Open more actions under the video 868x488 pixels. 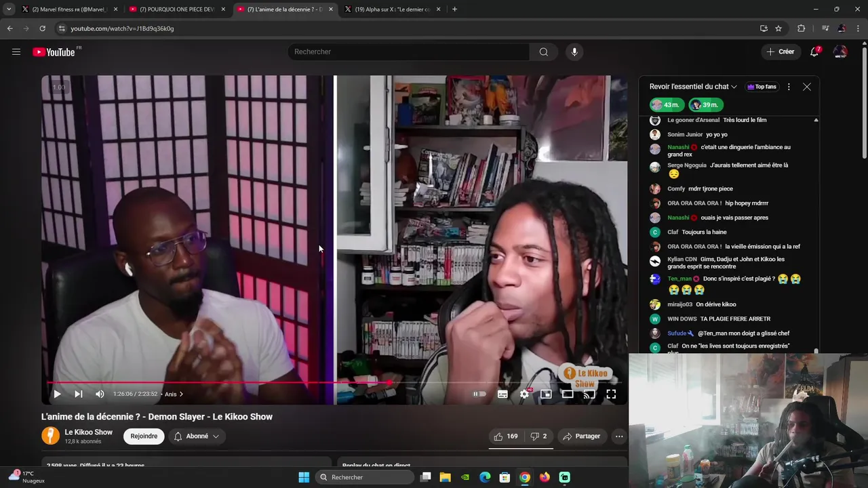point(619,436)
